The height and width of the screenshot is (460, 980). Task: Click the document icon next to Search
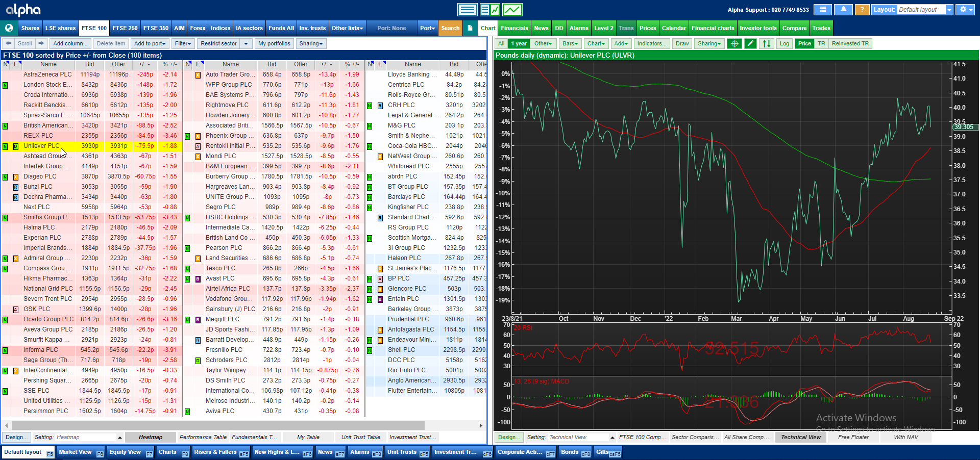click(x=470, y=28)
